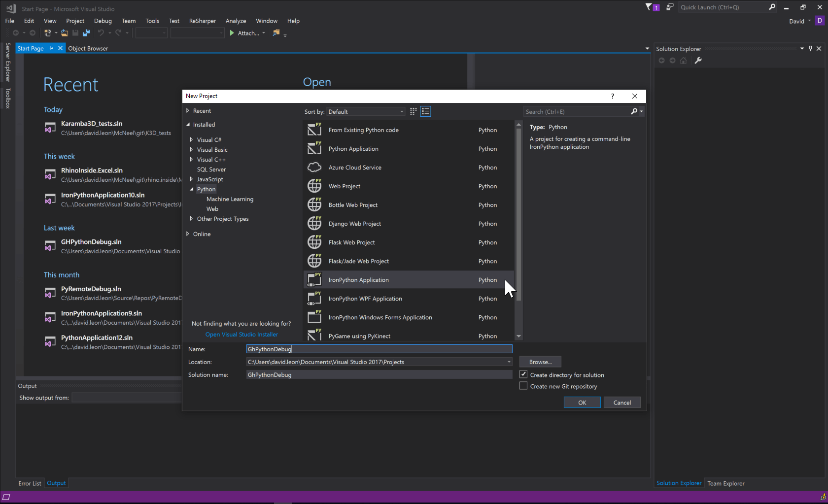The image size is (828, 504).
Task: Click OK to create the project
Action: click(x=582, y=403)
